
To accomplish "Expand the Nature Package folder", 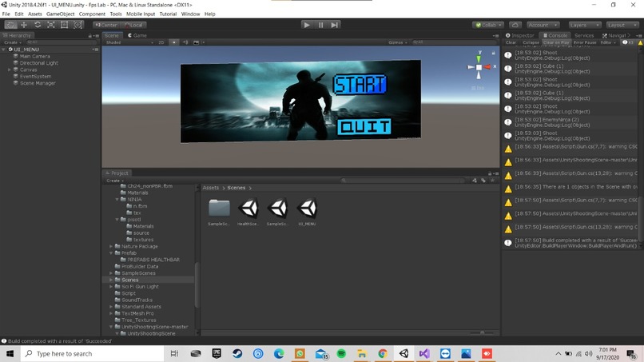I will [111, 247].
